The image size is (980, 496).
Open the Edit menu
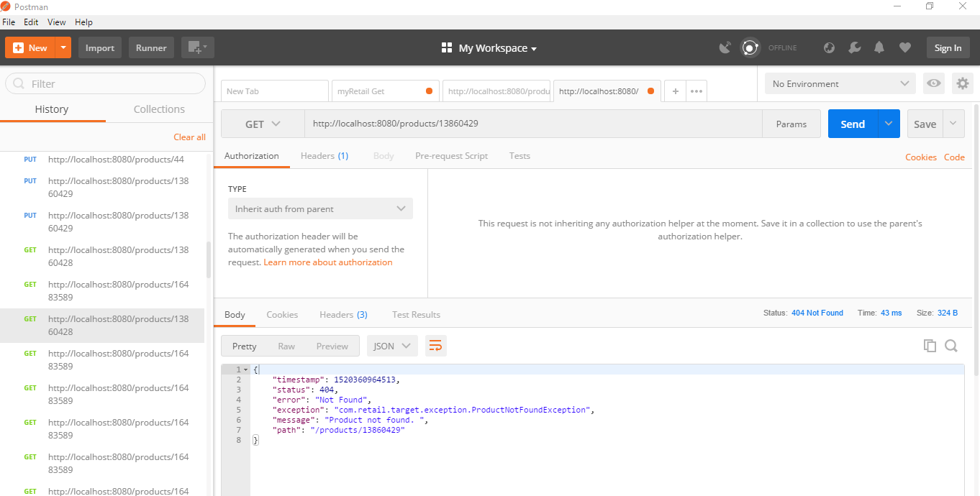coord(31,22)
